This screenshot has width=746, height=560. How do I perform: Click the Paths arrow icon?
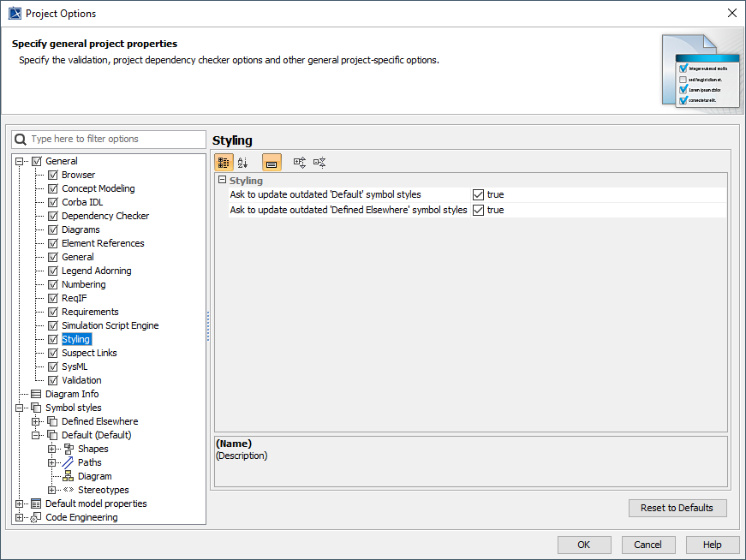pyautogui.click(x=69, y=462)
